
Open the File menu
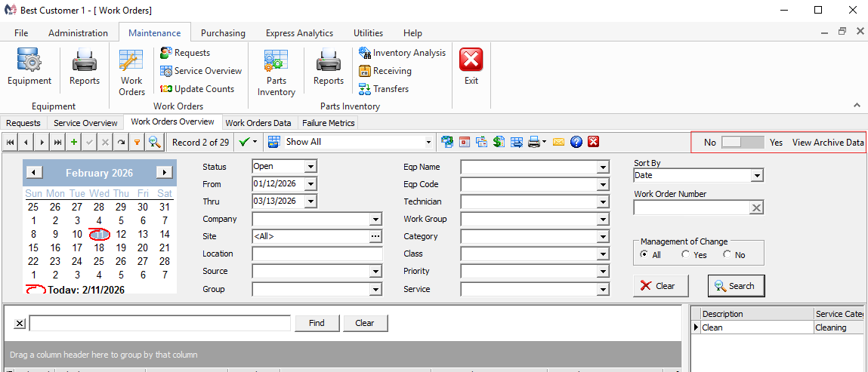tap(21, 33)
